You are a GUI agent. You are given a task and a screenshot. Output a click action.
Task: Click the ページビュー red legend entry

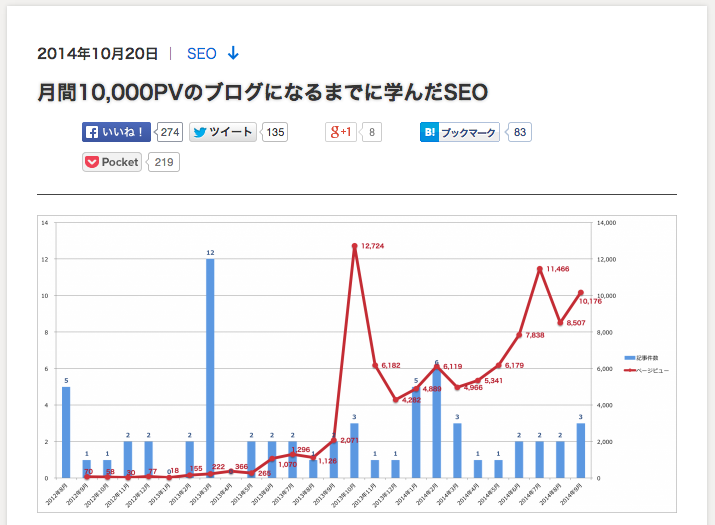point(647,370)
